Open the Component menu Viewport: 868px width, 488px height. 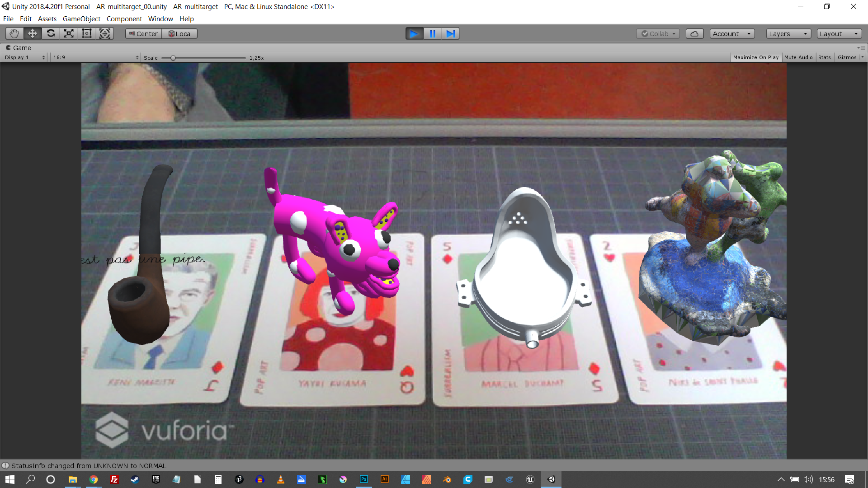(124, 19)
